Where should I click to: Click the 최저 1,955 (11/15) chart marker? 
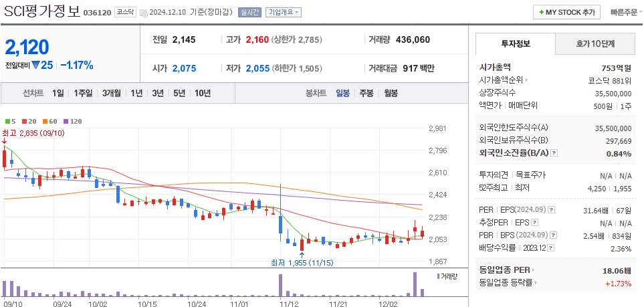click(302, 262)
